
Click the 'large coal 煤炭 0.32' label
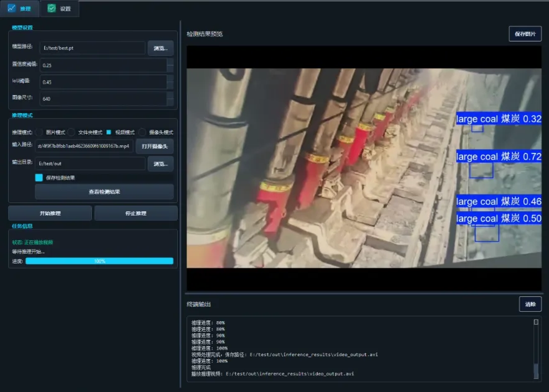click(x=499, y=119)
